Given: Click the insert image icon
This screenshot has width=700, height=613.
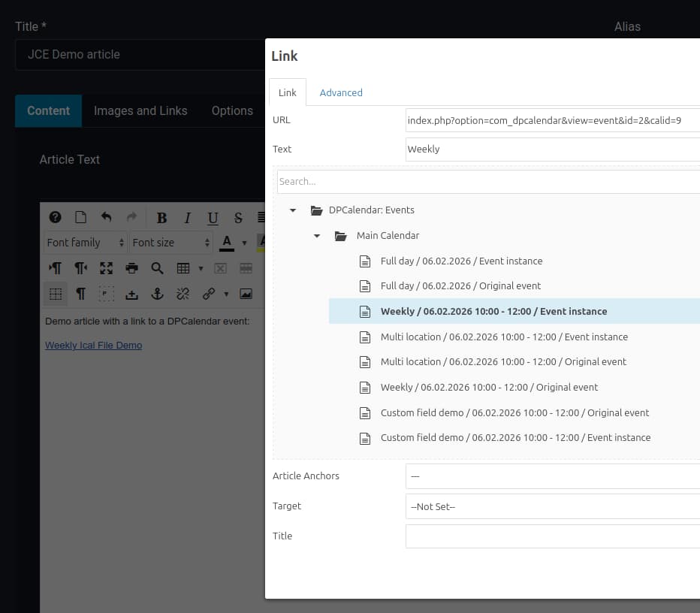Looking at the screenshot, I should [x=246, y=294].
